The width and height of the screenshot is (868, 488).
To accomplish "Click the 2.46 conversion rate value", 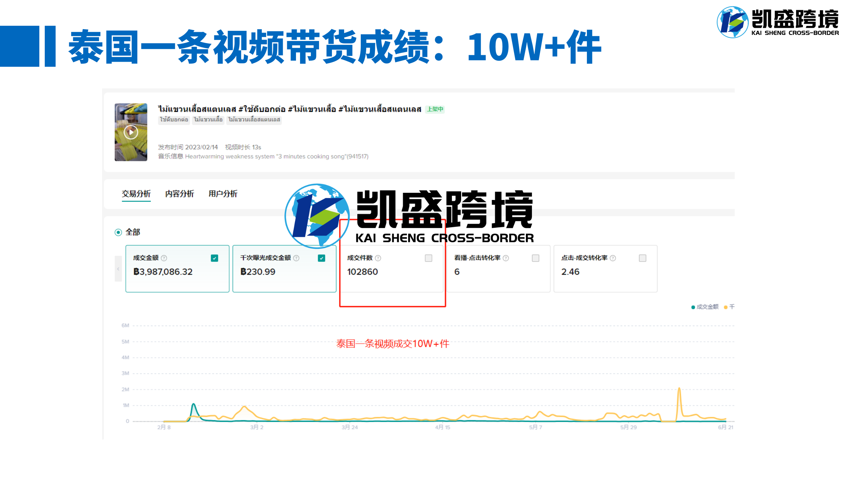I will point(570,272).
